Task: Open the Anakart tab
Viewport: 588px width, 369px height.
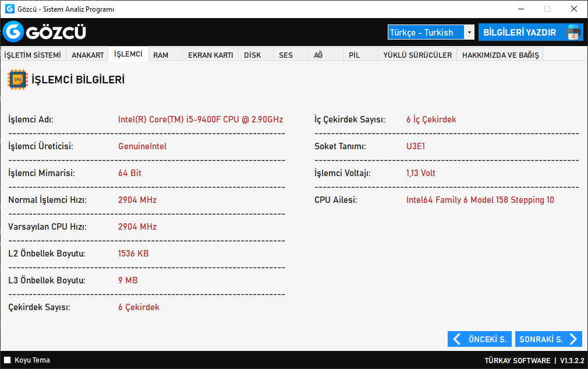Action: [88, 55]
